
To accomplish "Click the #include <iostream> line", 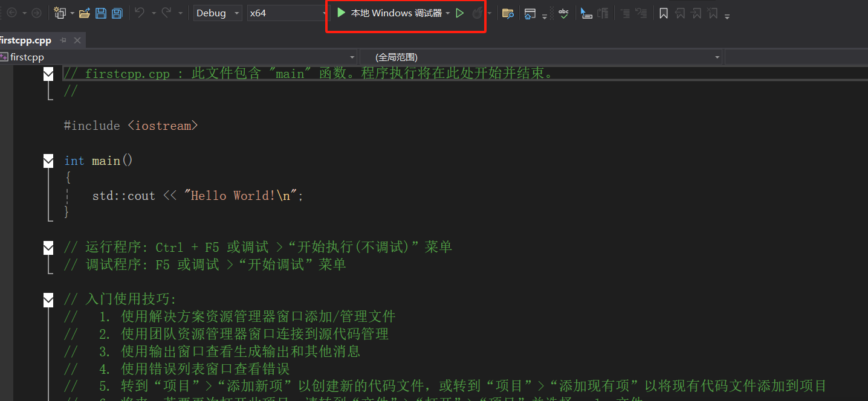I will click(x=131, y=126).
